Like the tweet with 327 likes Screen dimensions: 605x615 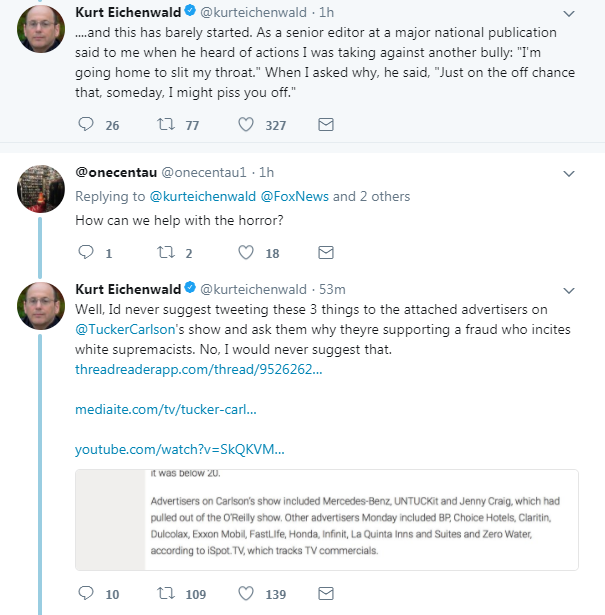click(246, 124)
